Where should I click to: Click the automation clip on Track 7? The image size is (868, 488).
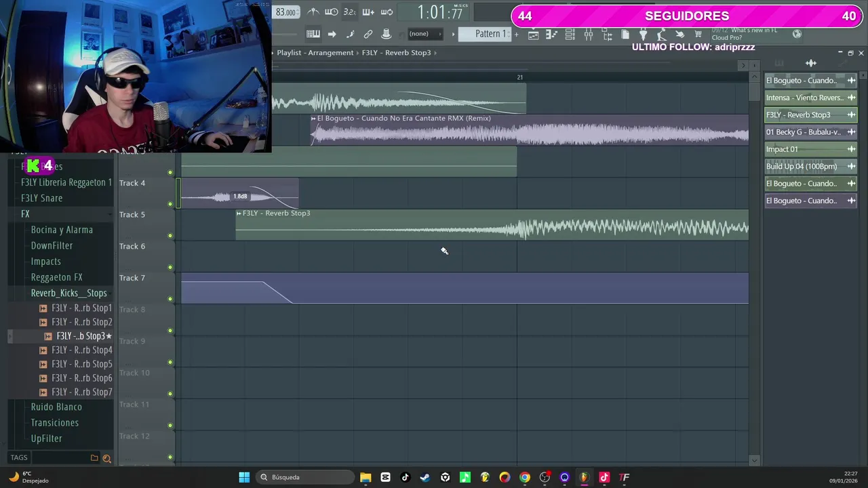465,288
